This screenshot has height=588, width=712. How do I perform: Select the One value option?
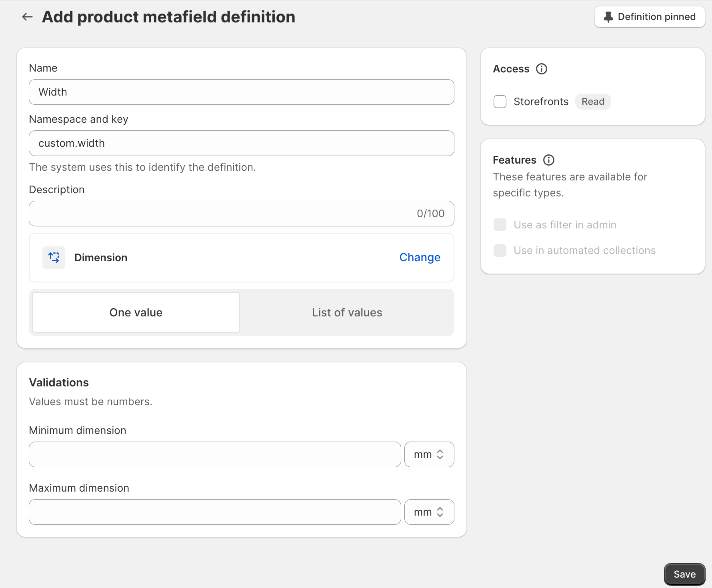point(136,312)
